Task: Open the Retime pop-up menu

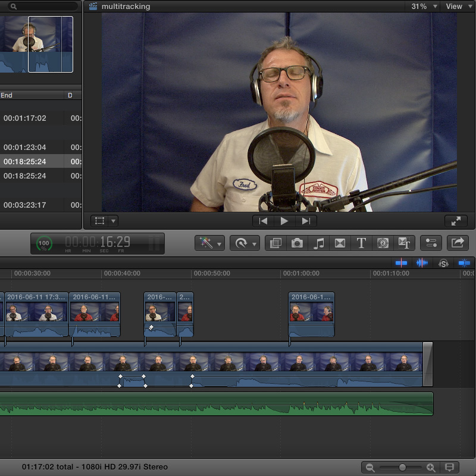Action: [x=245, y=243]
